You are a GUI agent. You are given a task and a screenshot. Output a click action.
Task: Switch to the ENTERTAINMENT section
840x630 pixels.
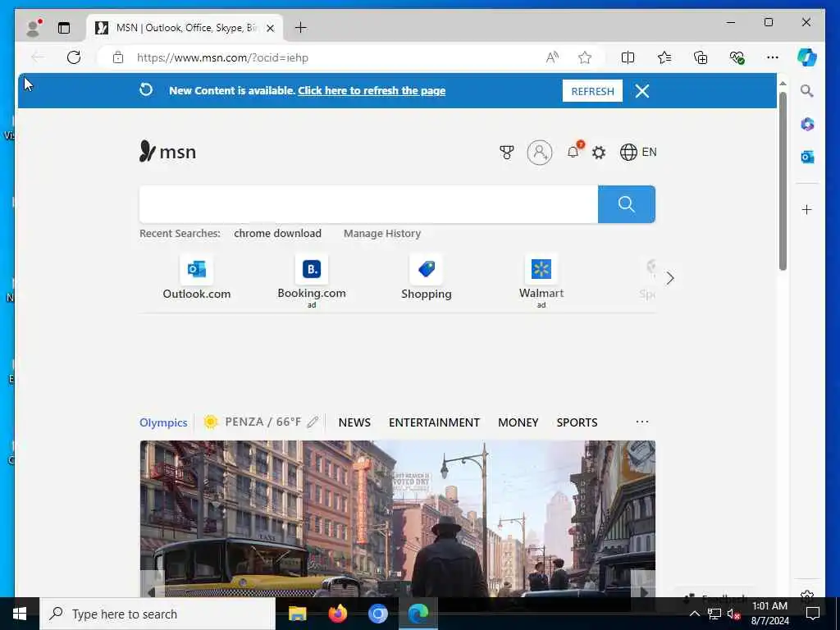tap(434, 422)
